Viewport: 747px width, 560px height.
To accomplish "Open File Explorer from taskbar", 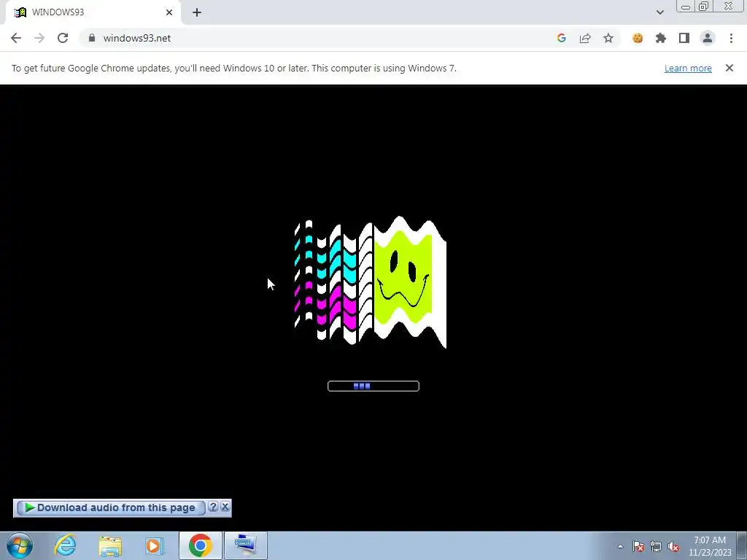I will click(x=110, y=545).
